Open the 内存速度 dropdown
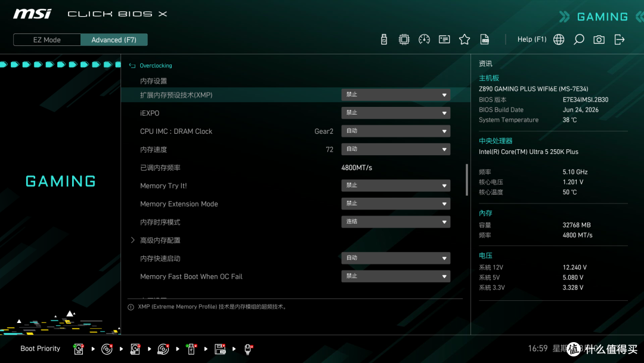The height and width of the screenshot is (363, 644). click(x=395, y=149)
